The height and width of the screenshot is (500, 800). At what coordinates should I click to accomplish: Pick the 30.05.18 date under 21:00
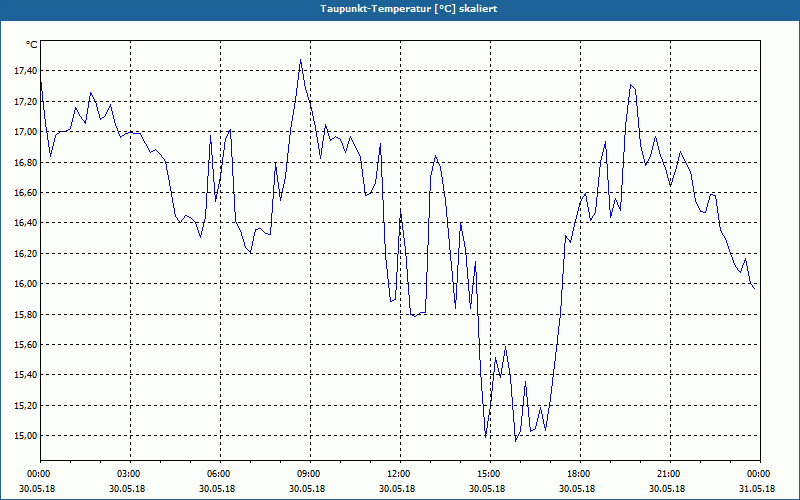[667, 488]
